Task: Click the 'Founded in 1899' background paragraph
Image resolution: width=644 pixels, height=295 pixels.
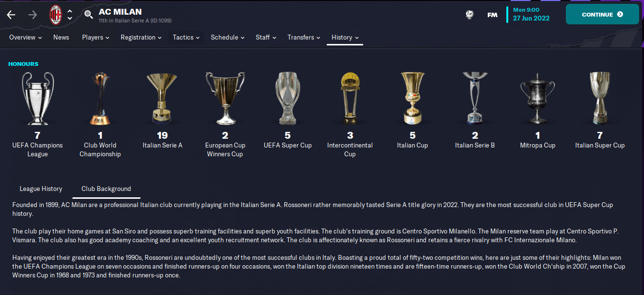Action: [312, 209]
